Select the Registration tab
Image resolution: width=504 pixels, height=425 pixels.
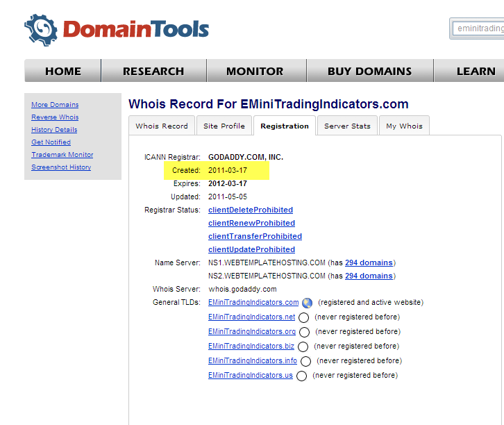[x=285, y=126]
